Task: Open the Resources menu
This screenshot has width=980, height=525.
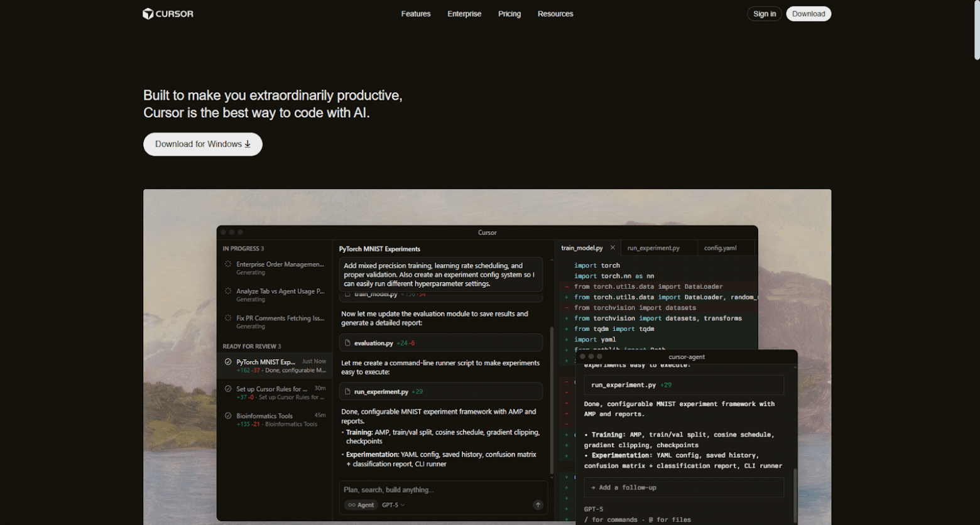Action: tap(555, 13)
